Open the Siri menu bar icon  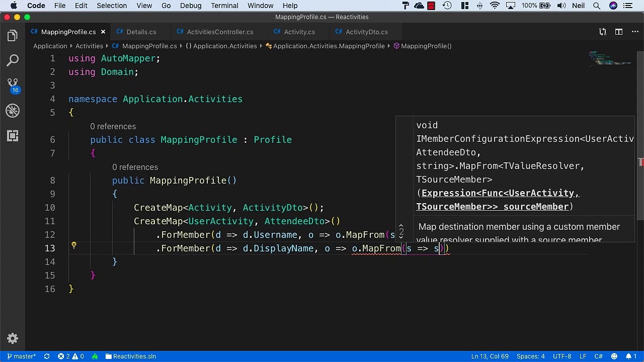click(613, 6)
